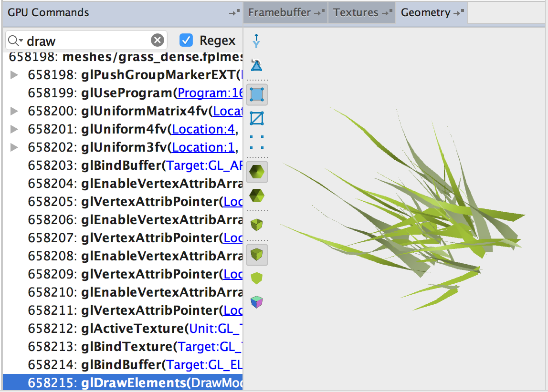Expand the glUniformMatrix4fv command row
The height and width of the screenshot is (392, 548).
[14, 111]
